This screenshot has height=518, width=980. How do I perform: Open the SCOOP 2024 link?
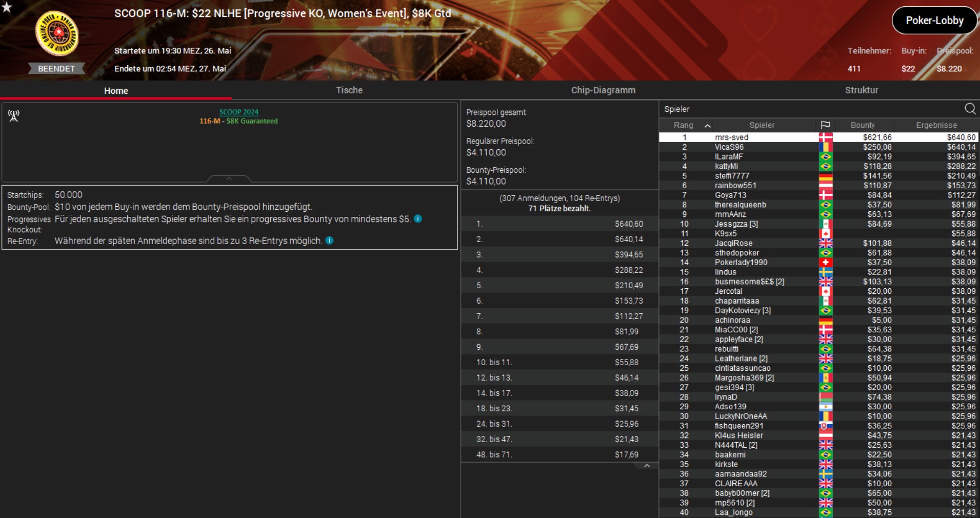pyautogui.click(x=238, y=112)
